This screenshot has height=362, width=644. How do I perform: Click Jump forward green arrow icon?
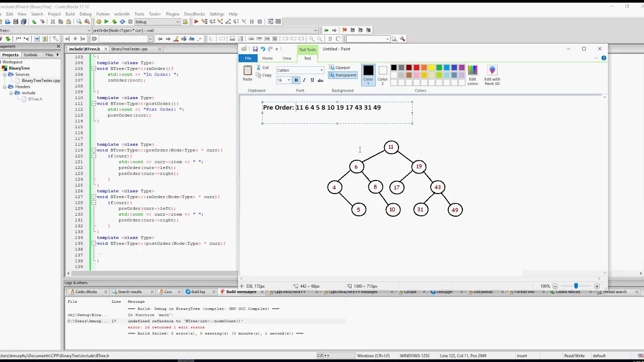point(334,30)
